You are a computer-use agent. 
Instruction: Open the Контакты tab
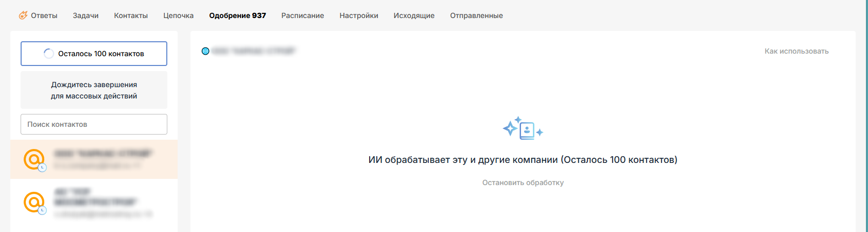131,15
